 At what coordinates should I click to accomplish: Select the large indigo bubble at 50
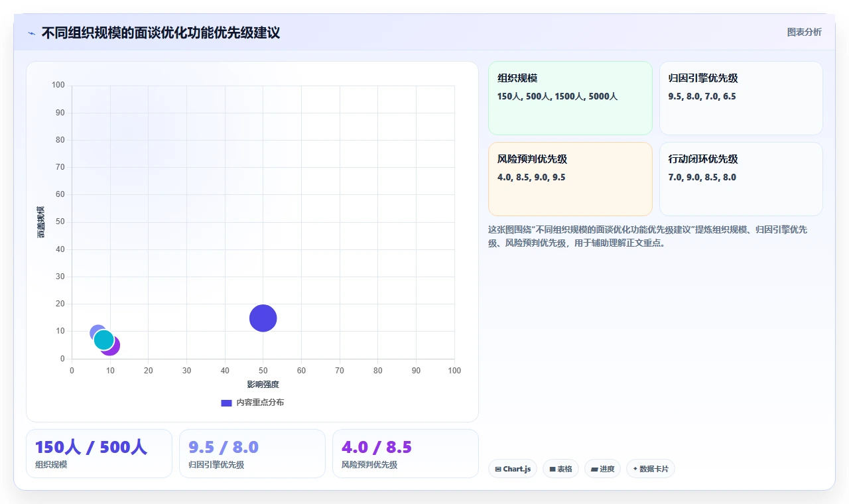tap(263, 318)
